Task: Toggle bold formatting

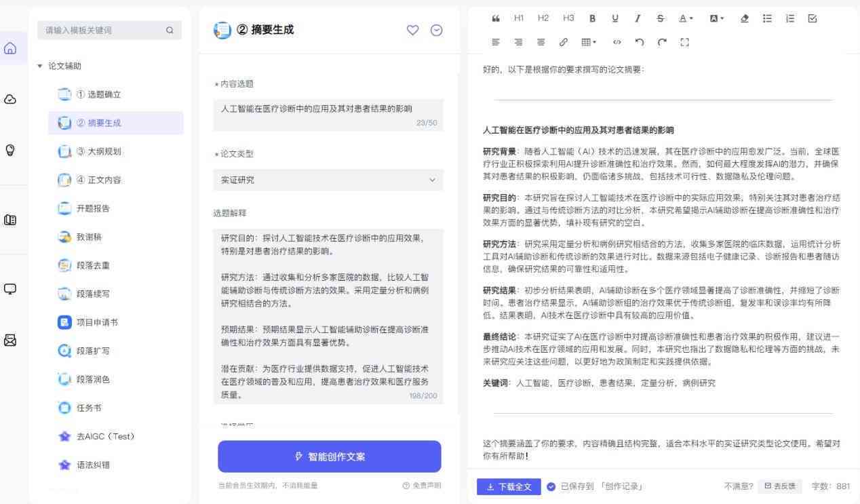Action: click(x=592, y=18)
